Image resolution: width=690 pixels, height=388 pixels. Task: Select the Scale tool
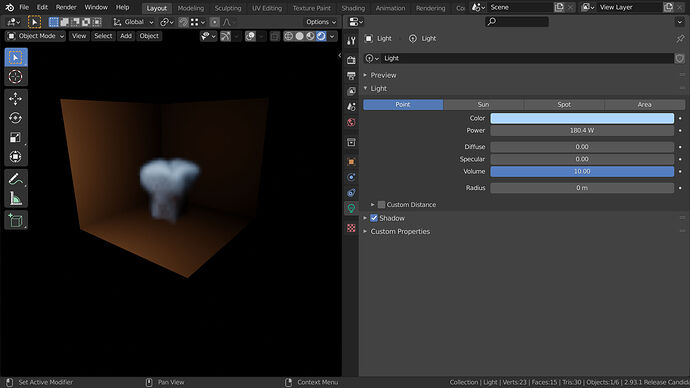[x=16, y=137]
